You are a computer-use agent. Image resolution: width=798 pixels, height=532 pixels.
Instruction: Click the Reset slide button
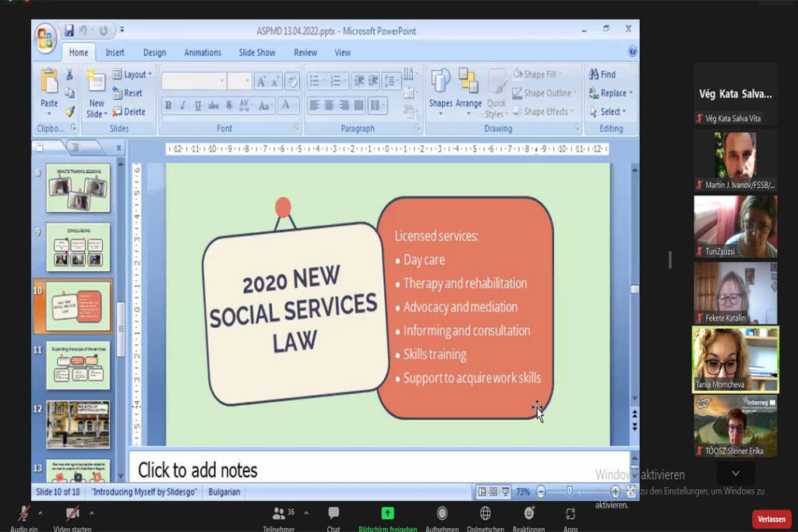tap(127, 93)
